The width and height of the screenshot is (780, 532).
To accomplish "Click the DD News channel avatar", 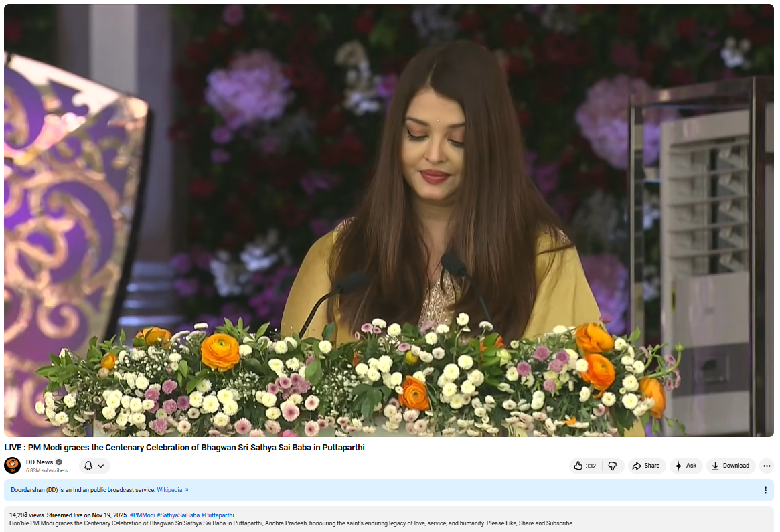I will click(12, 466).
